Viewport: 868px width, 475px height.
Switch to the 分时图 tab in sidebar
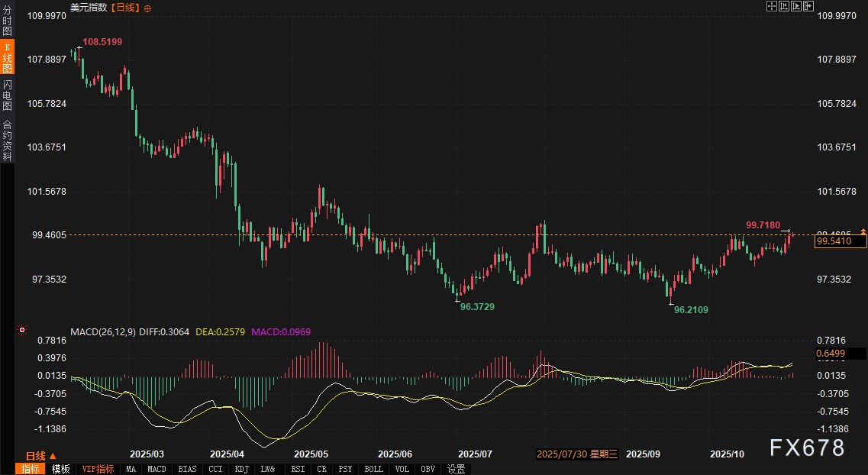tap(8, 21)
